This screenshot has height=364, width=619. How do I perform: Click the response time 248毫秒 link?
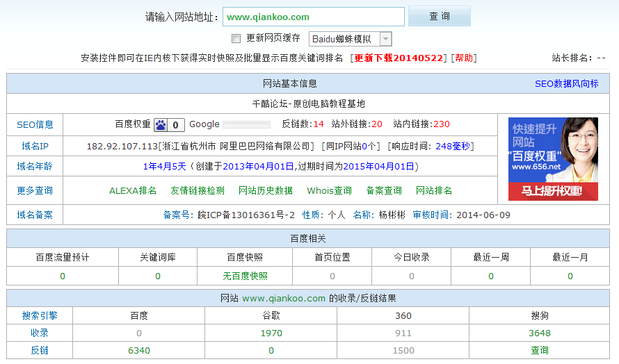(x=452, y=147)
